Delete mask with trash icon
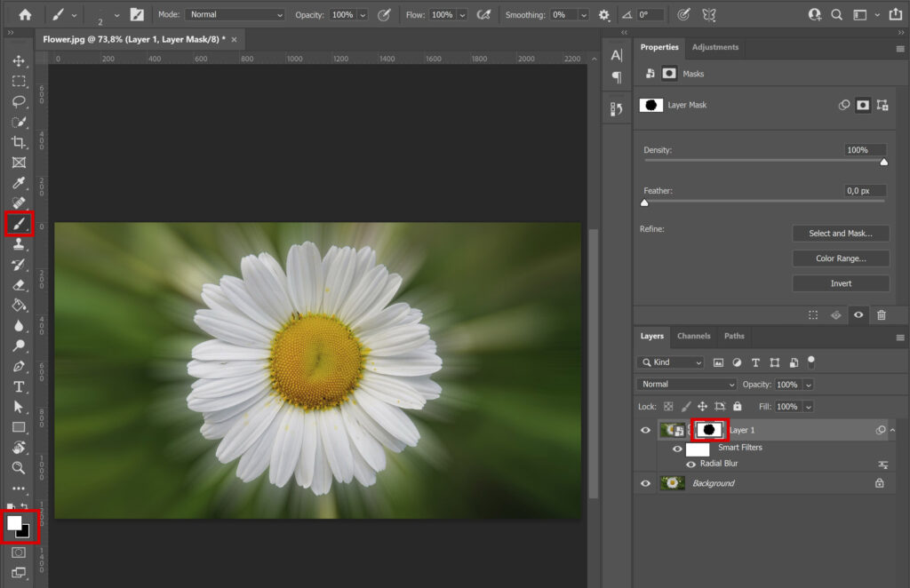910x588 pixels. pyautogui.click(x=882, y=315)
